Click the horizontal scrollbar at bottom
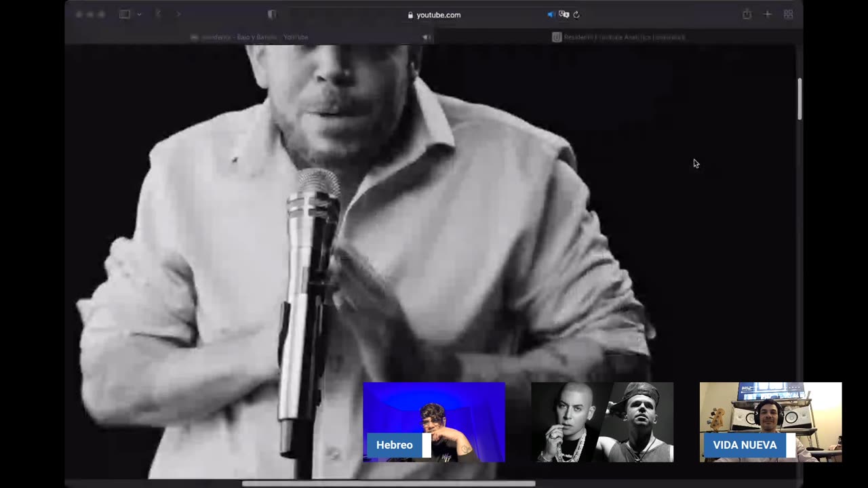Viewport: 868px width, 488px height. (389, 484)
